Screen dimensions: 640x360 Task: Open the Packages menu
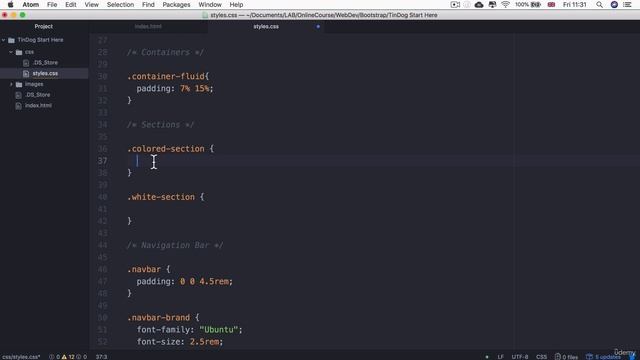pyautogui.click(x=176, y=4)
